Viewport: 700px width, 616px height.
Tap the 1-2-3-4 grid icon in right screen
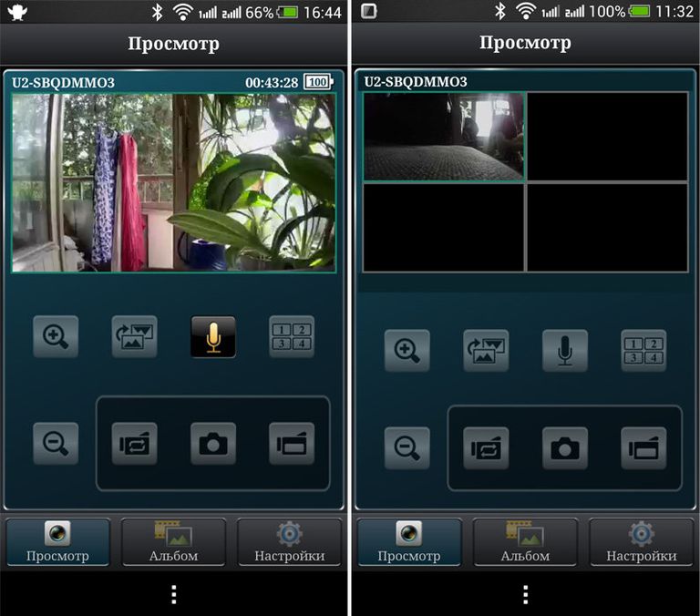coord(643,351)
